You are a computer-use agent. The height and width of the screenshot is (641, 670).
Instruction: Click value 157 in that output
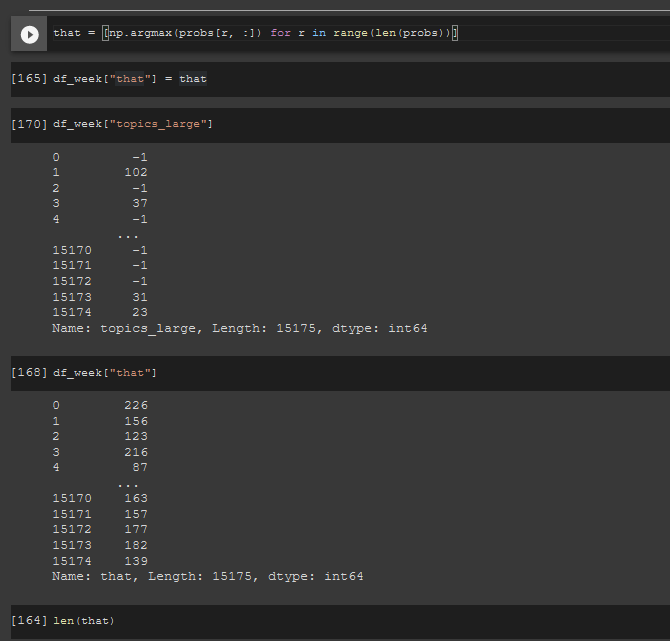(x=136, y=514)
